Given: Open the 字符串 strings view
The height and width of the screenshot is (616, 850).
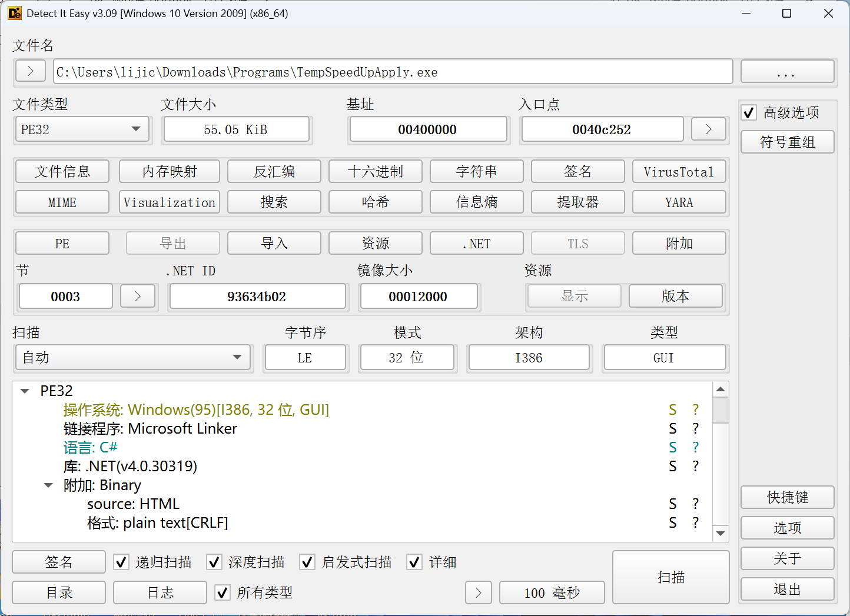Looking at the screenshot, I should point(477,171).
